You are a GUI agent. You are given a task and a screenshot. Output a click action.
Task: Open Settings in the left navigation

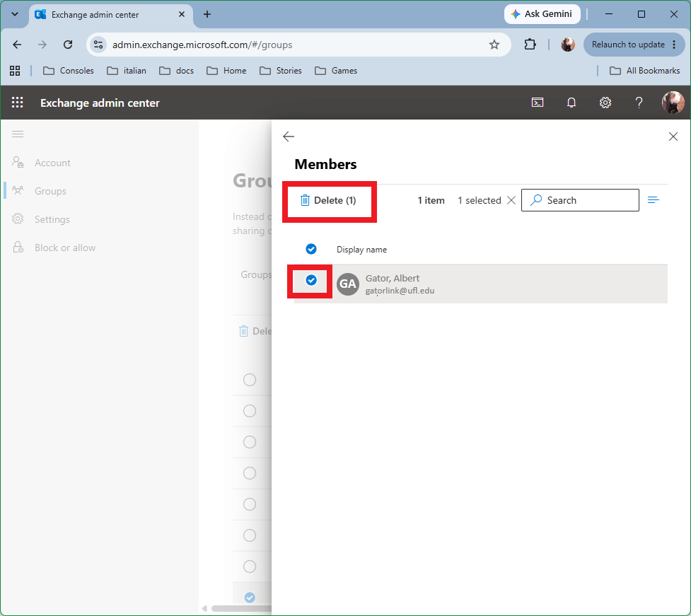pyautogui.click(x=52, y=219)
